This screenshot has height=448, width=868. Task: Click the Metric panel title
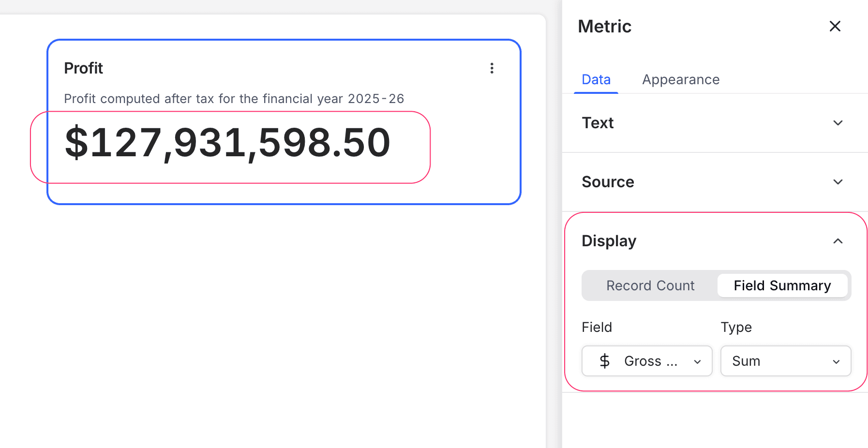click(x=604, y=26)
